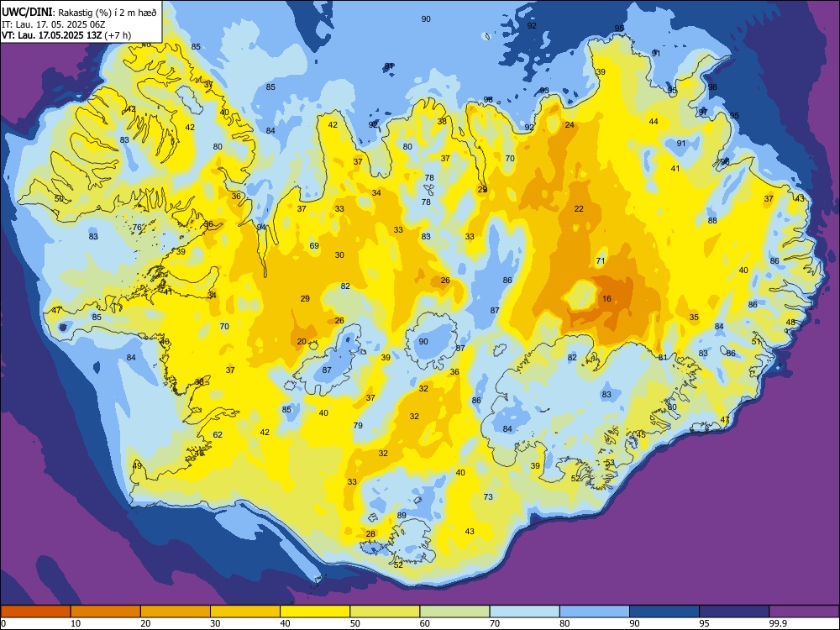Click the legend tick label '95'
The image size is (840, 630).
[x=704, y=623]
